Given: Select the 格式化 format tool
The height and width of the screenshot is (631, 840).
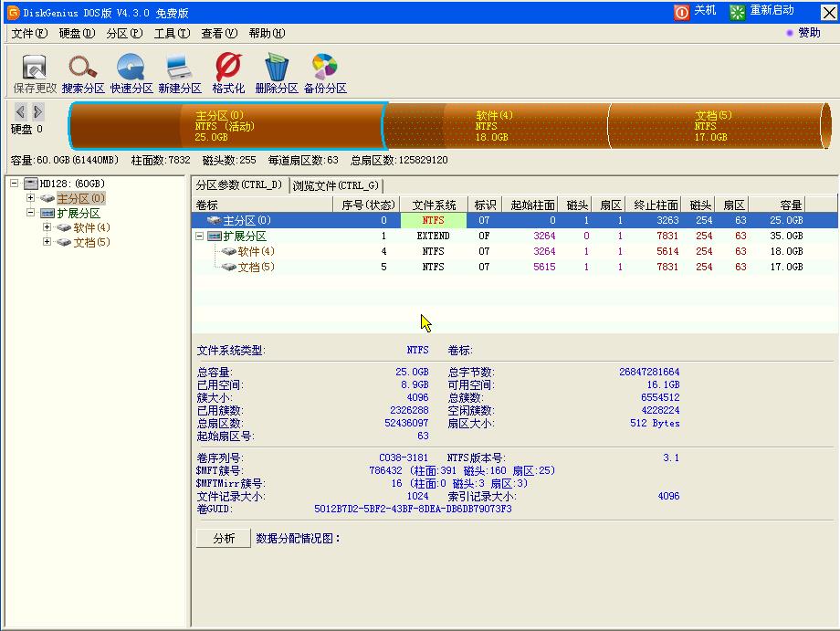Looking at the screenshot, I should 228,68.
